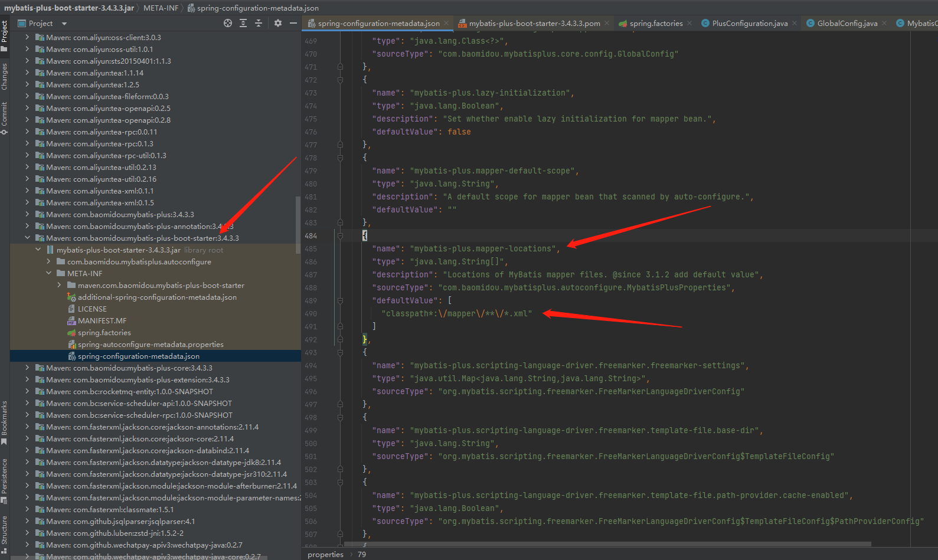
Task: Select Maven com.bc:rocketmq-entity:1.0.0-SNAPSHOT
Action: click(x=129, y=391)
